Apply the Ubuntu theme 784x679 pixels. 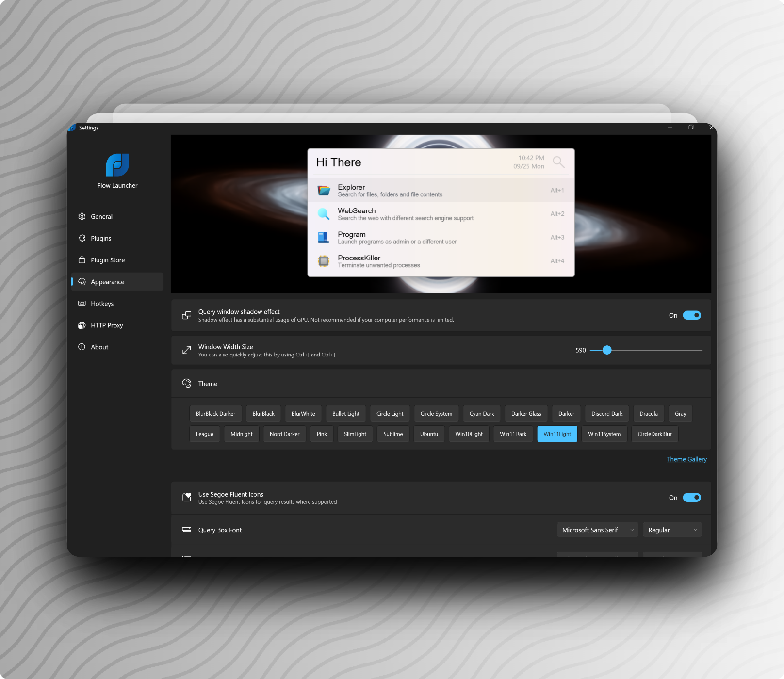pos(429,434)
